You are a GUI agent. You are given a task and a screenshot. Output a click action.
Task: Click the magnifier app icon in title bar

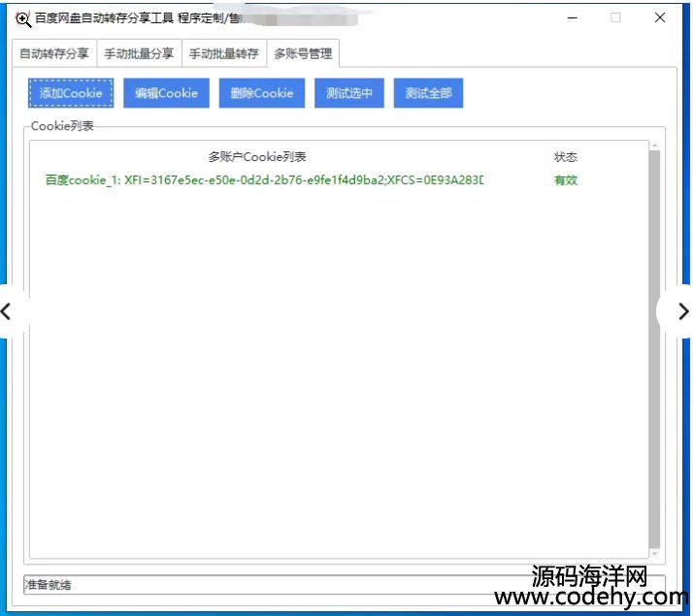point(23,18)
